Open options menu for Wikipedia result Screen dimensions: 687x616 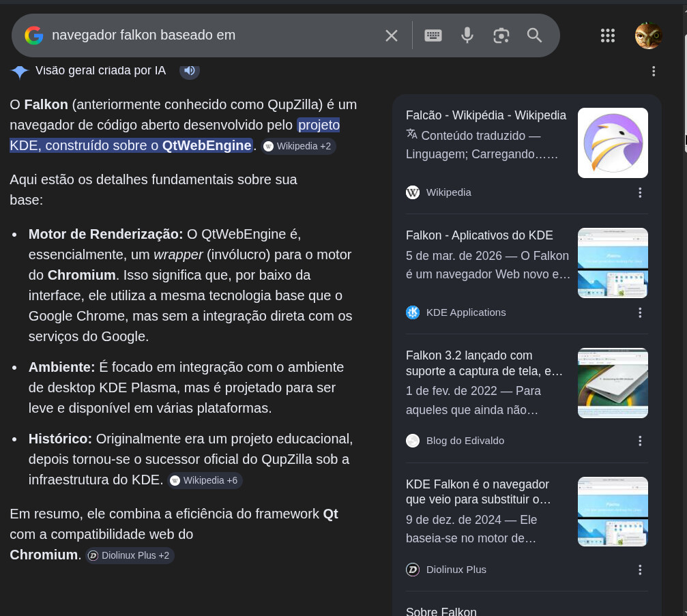[639, 192]
